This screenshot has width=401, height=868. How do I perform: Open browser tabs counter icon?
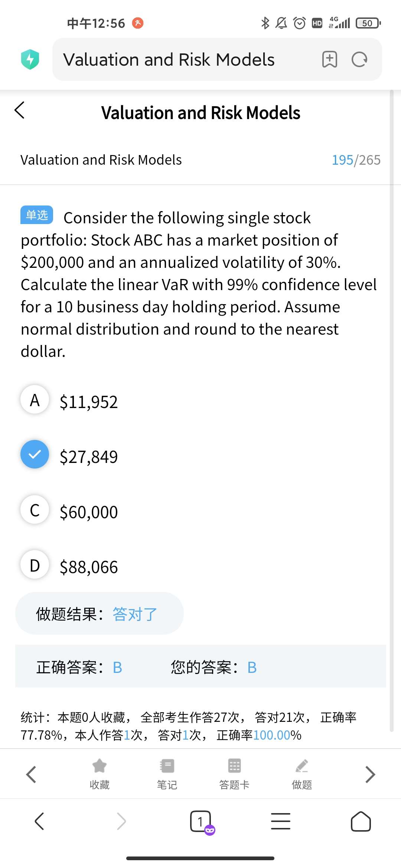click(x=201, y=821)
